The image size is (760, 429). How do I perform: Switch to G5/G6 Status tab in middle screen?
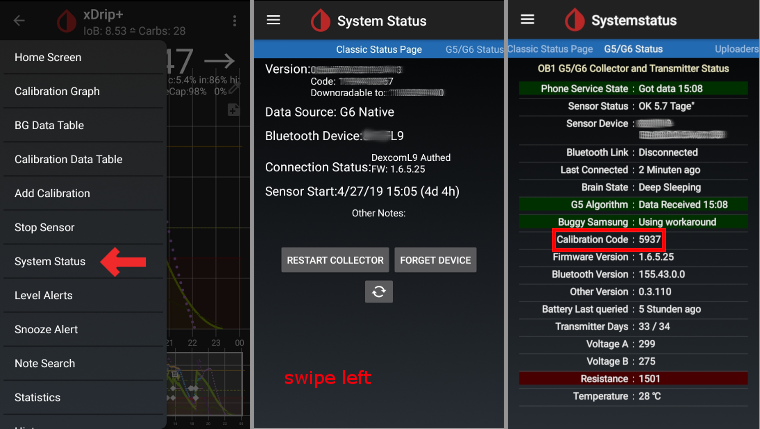(475, 49)
